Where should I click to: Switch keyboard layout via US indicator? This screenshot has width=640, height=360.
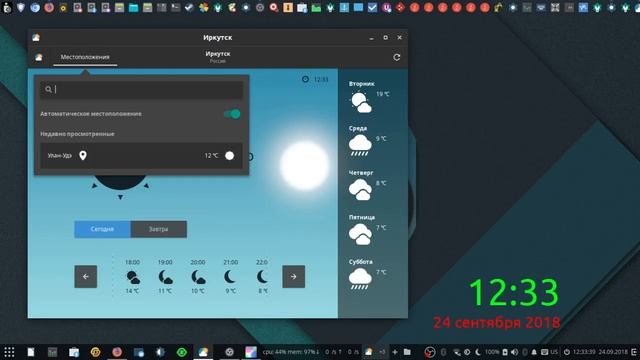(x=554, y=352)
